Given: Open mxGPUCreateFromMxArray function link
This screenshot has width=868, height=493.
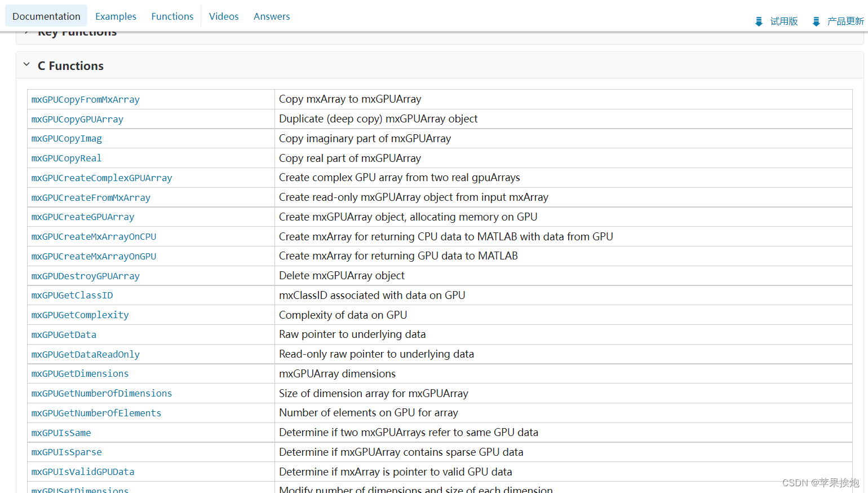Looking at the screenshot, I should pos(91,198).
